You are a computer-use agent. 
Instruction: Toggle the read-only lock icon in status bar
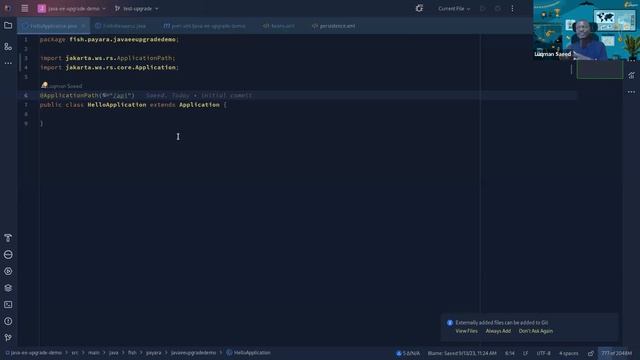[591, 353]
